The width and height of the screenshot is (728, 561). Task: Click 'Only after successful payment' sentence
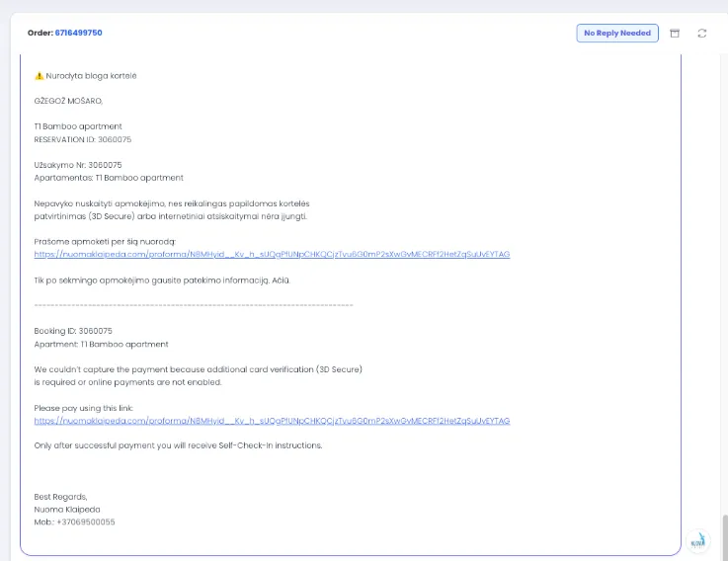[x=178, y=445]
